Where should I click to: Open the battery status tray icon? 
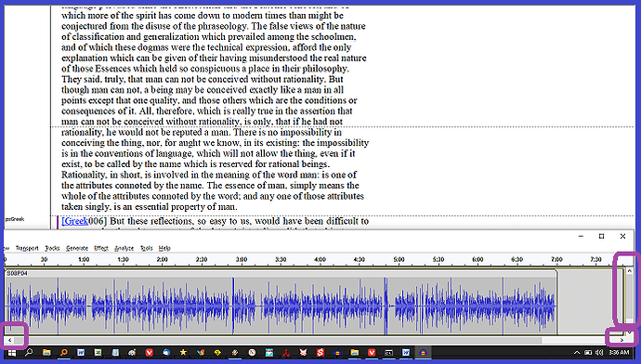pos(588,352)
